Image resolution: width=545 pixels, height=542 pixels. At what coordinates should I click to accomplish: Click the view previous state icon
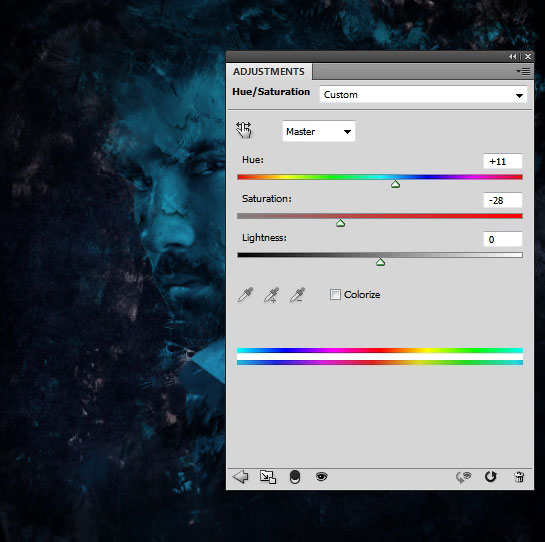click(x=463, y=477)
